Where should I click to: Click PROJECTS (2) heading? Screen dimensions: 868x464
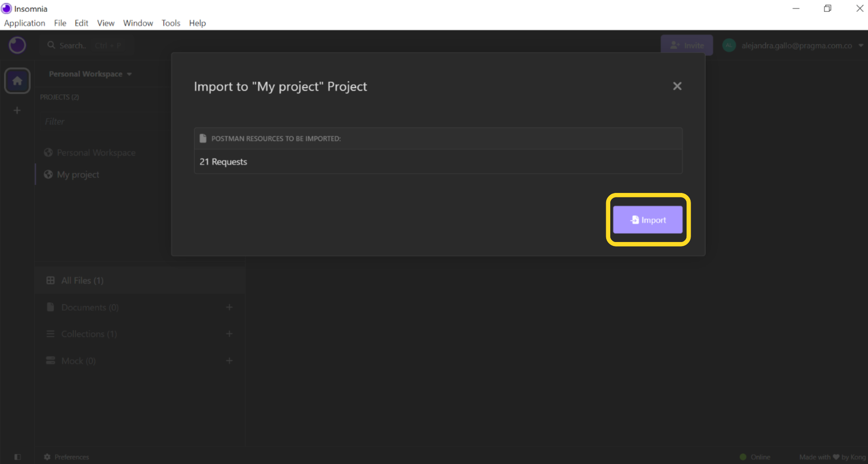coord(59,97)
